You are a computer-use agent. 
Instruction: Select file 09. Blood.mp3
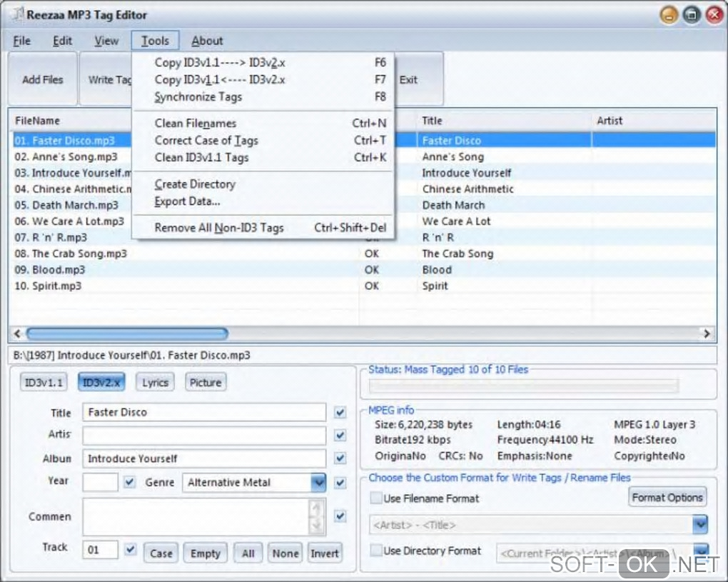coord(50,270)
